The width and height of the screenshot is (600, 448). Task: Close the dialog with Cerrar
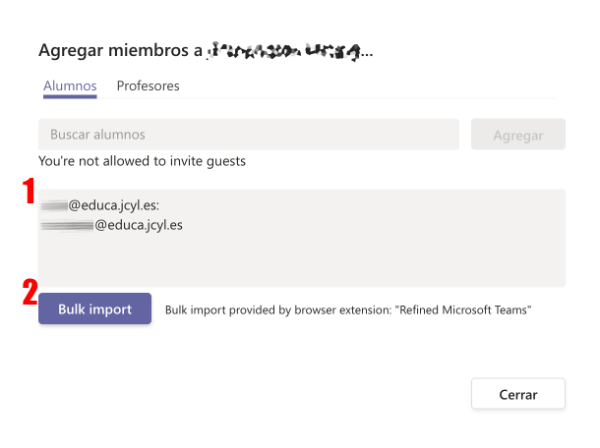coord(518,394)
